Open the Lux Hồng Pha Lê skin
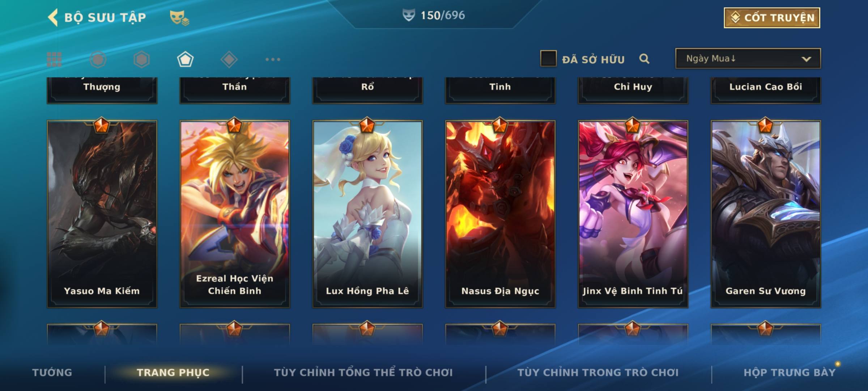The image size is (868, 391). coord(367,214)
